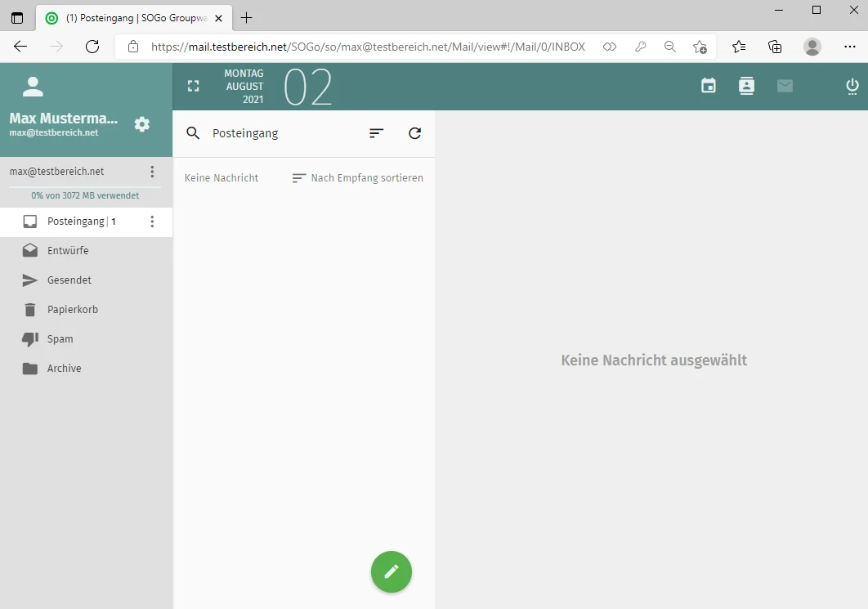Open account options menu for max@testbereich.net
This screenshot has height=609, width=868.
coord(152,172)
